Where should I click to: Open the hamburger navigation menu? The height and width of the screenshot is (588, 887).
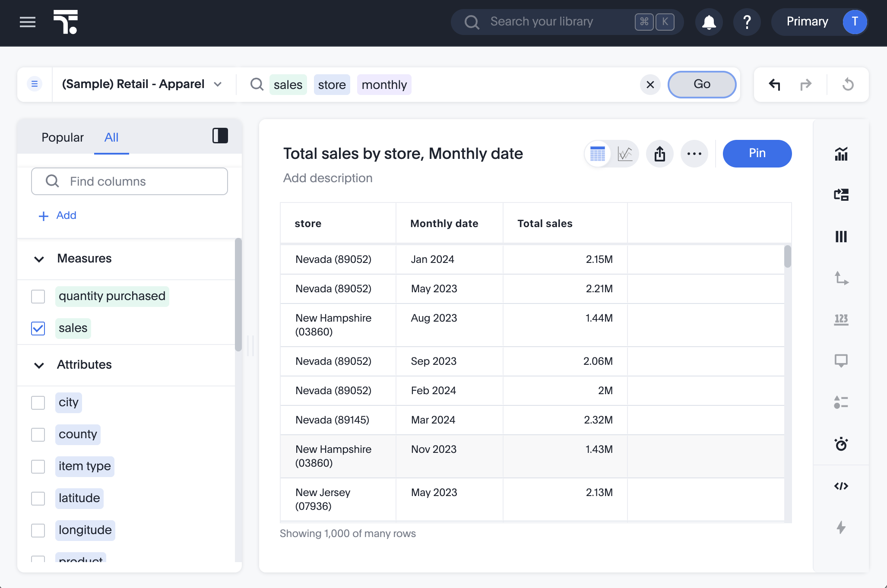click(28, 22)
